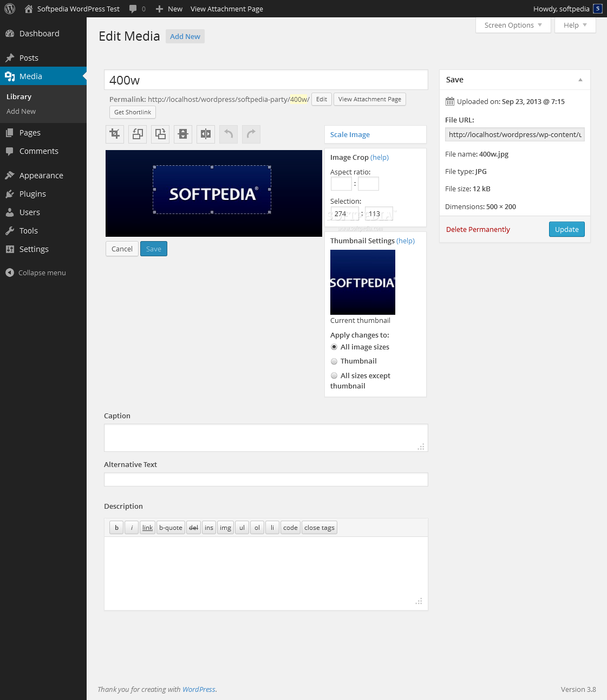The width and height of the screenshot is (607, 700).
Task: Click Add New button beside Edit Media
Action: click(x=185, y=36)
